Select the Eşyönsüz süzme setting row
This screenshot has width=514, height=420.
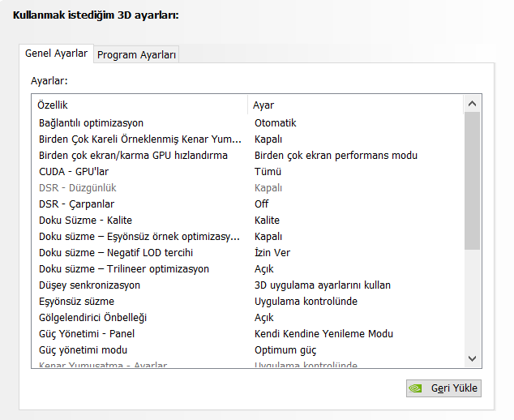coord(76,302)
